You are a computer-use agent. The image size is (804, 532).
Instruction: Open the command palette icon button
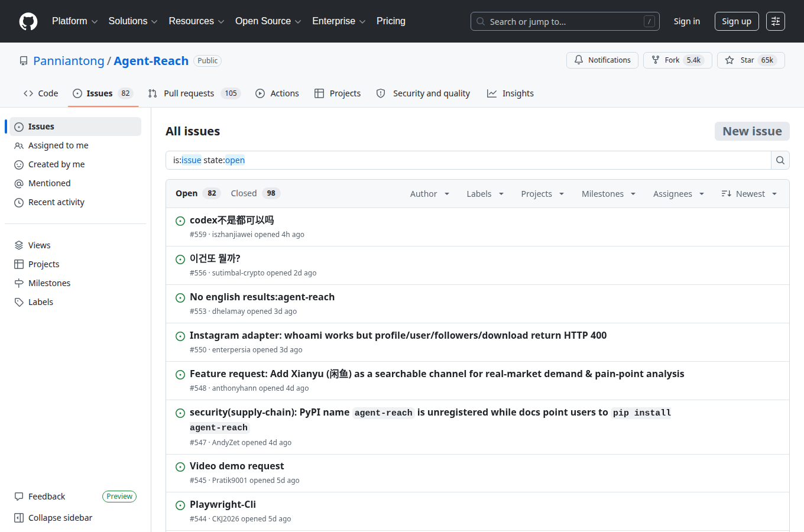[776, 21]
